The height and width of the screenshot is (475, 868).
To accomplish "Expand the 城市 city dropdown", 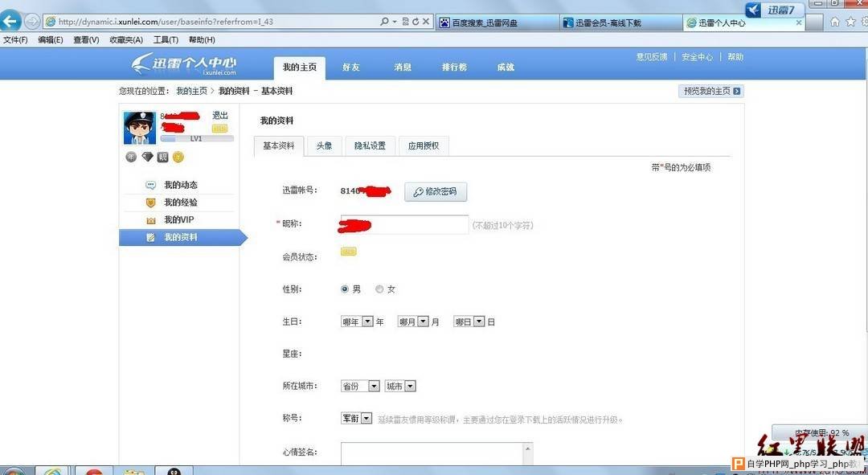I will click(400, 387).
